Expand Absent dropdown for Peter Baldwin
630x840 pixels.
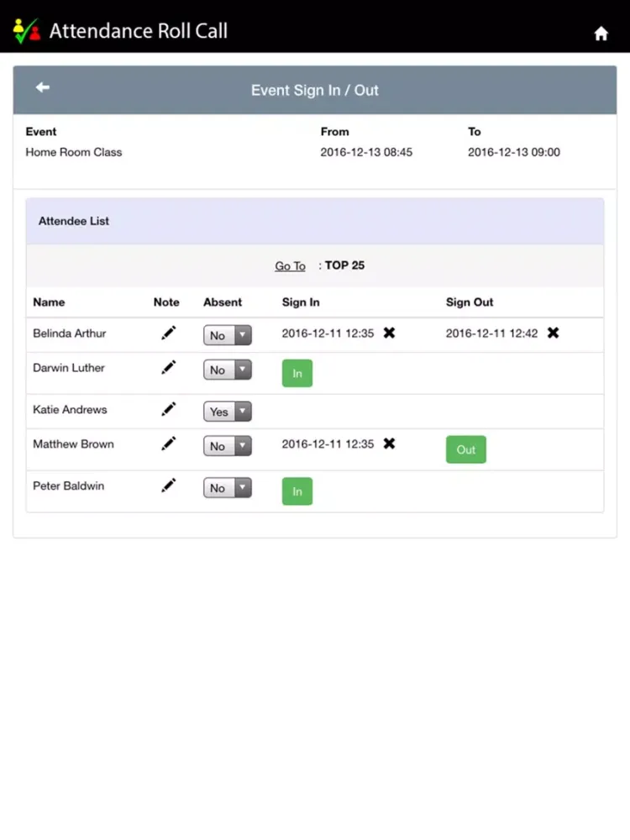click(x=228, y=488)
